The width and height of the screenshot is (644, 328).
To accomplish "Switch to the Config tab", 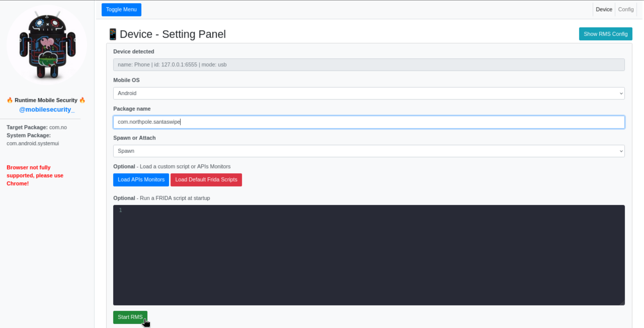I will coord(626,9).
